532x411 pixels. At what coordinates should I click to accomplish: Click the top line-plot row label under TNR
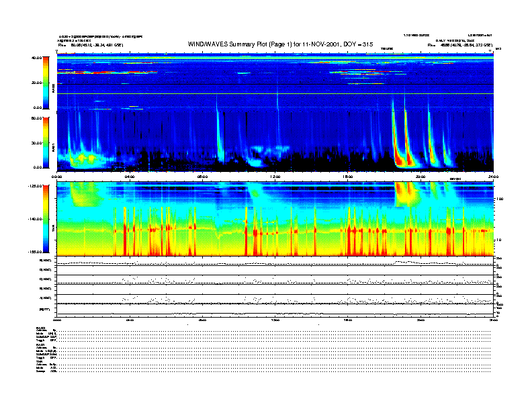click(x=46, y=261)
